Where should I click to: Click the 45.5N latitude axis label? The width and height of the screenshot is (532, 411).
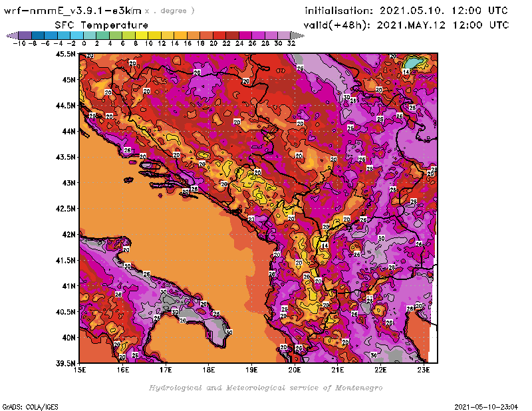coord(66,54)
